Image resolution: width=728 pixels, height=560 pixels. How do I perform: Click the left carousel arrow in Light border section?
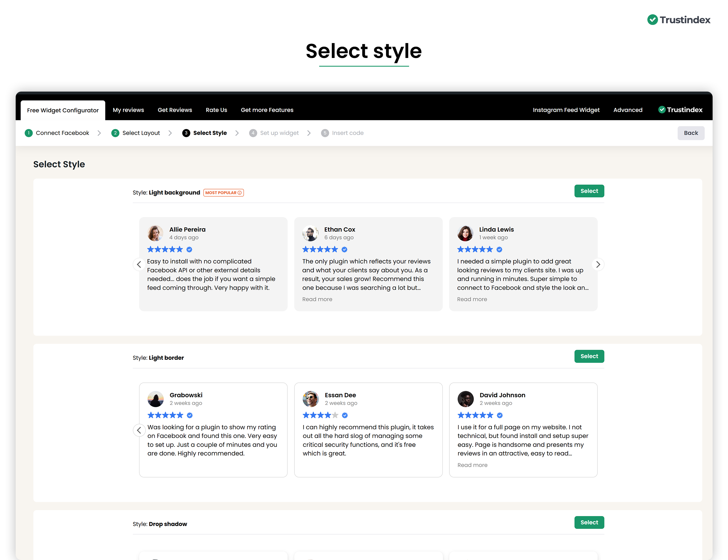click(139, 430)
